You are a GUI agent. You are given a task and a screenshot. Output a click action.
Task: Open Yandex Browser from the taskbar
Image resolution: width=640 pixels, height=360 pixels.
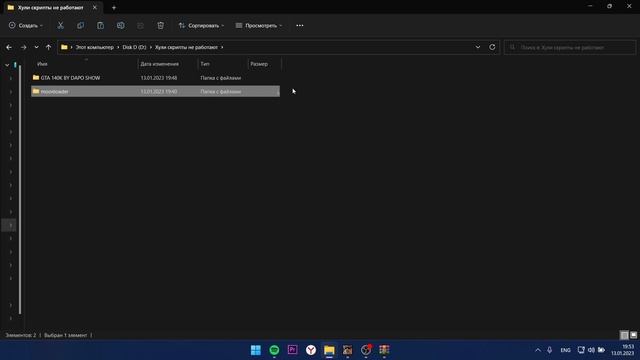click(311, 350)
